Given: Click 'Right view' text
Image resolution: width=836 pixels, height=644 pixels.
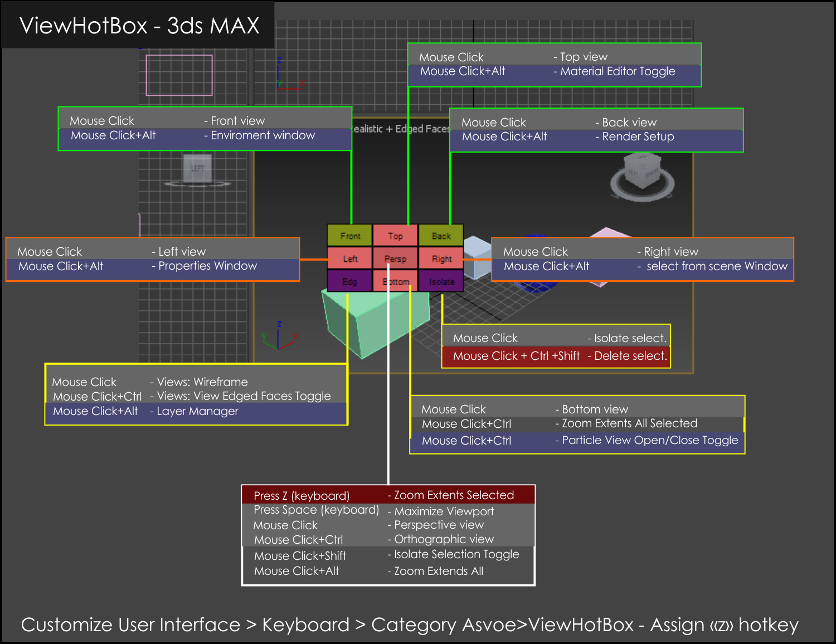Looking at the screenshot, I should coord(671,252).
